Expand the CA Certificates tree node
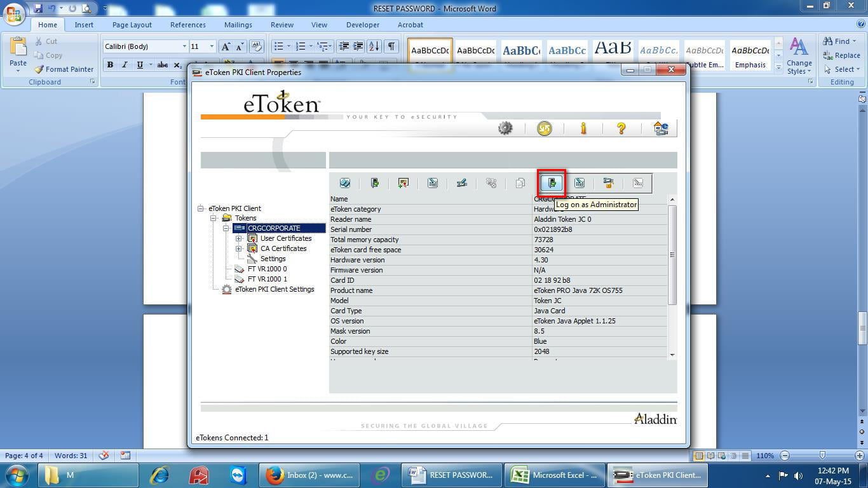 [x=239, y=248]
